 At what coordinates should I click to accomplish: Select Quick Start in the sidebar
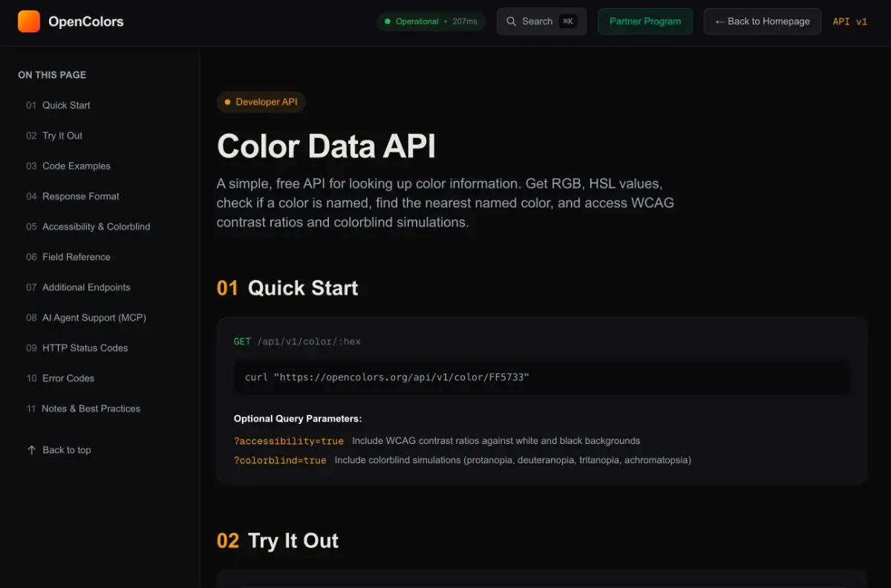coord(68,105)
